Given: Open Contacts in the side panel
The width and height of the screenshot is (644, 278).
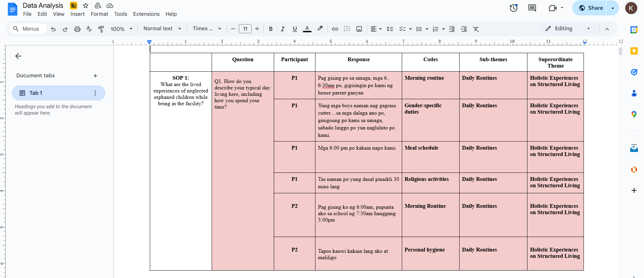Looking at the screenshot, I should [634, 93].
